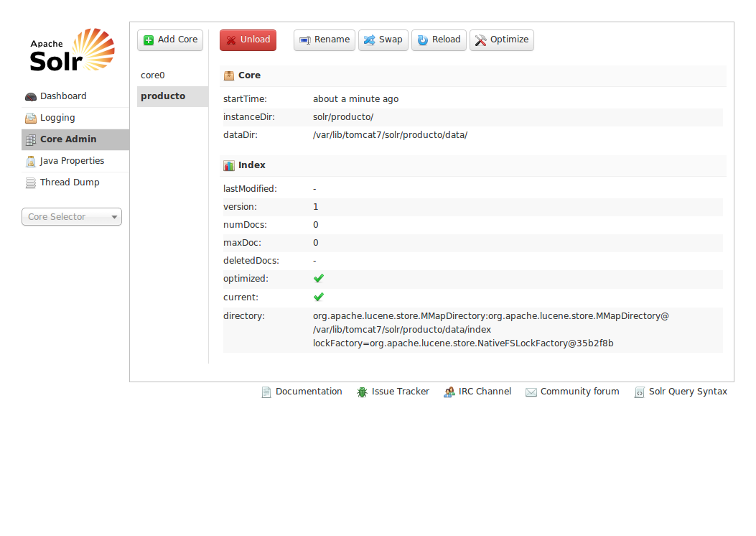This screenshot has height=536, width=756.
Task: Click the Solr Query Syntax icon
Action: coord(639,392)
